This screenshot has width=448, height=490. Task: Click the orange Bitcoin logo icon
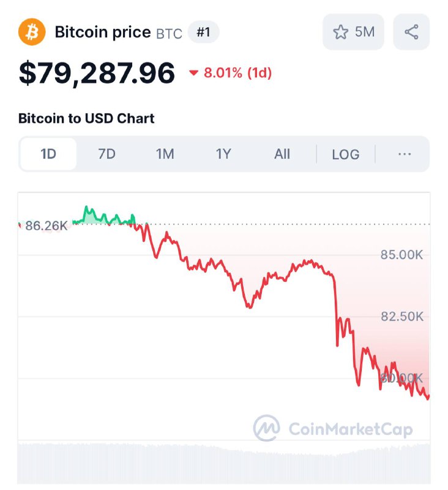coord(32,32)
